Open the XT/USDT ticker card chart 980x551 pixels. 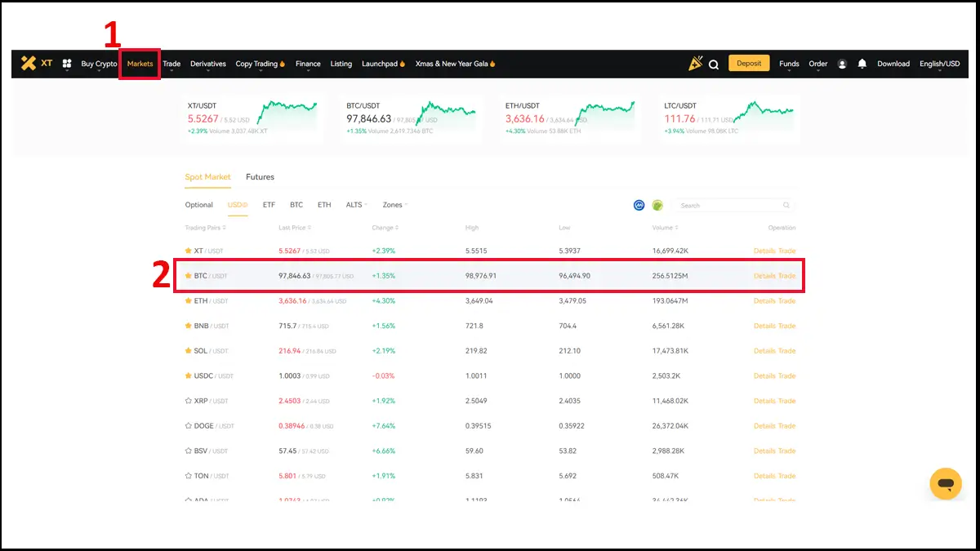click(287, 115)
